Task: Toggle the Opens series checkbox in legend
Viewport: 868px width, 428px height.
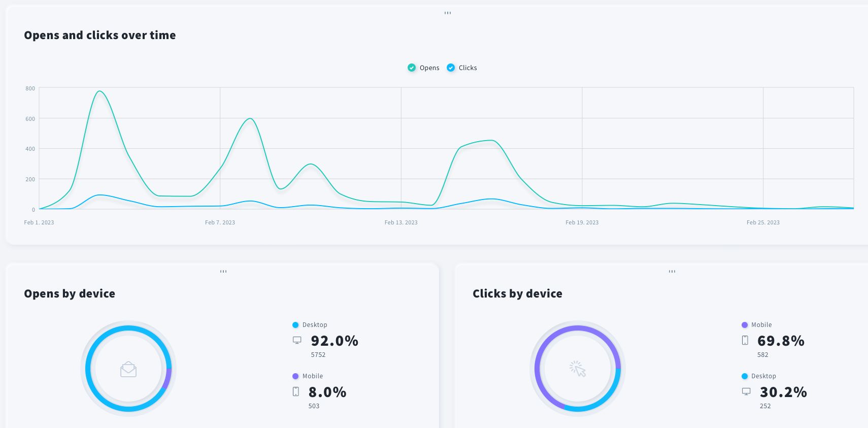Action: [x=412, y=68]
